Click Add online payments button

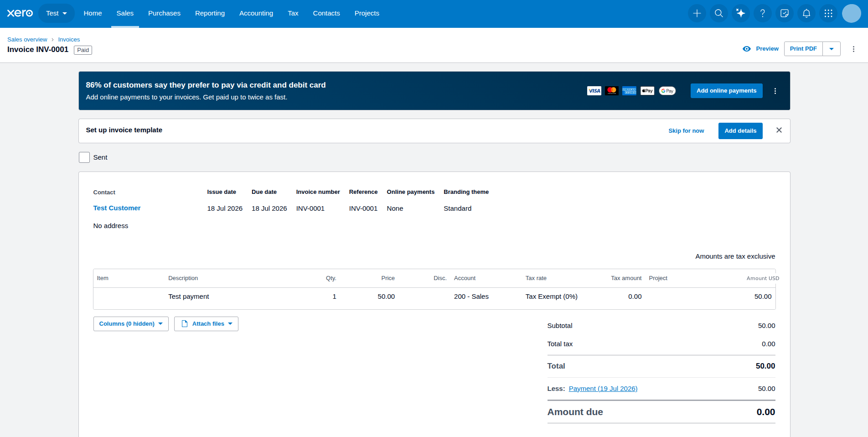[727, 91]
